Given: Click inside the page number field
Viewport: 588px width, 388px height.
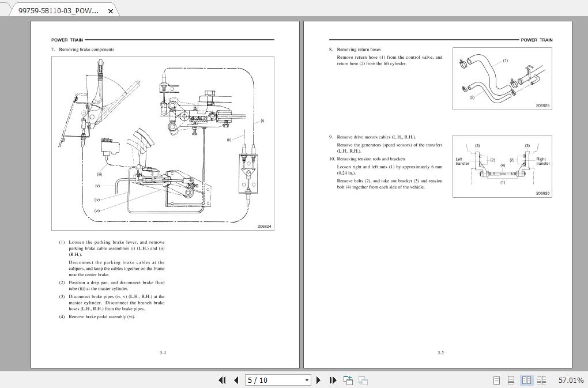Looking at the screenshot, I should [x=271, y=381].
